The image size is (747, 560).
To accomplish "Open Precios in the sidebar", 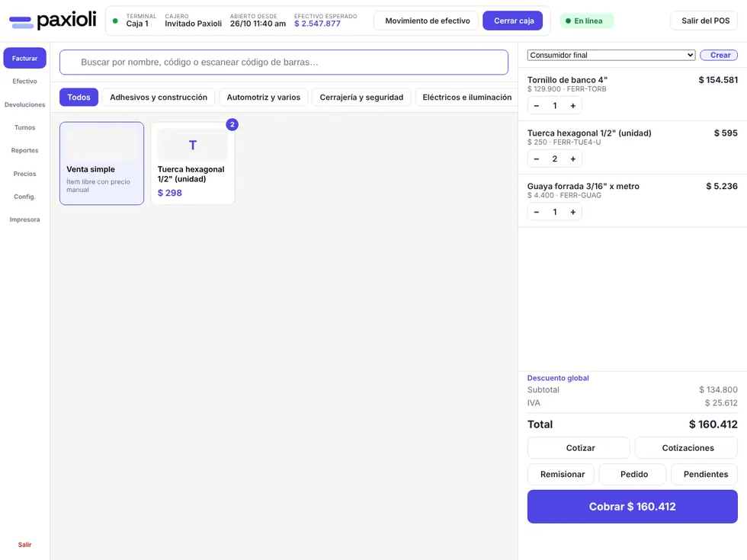I will click(24, 174).
